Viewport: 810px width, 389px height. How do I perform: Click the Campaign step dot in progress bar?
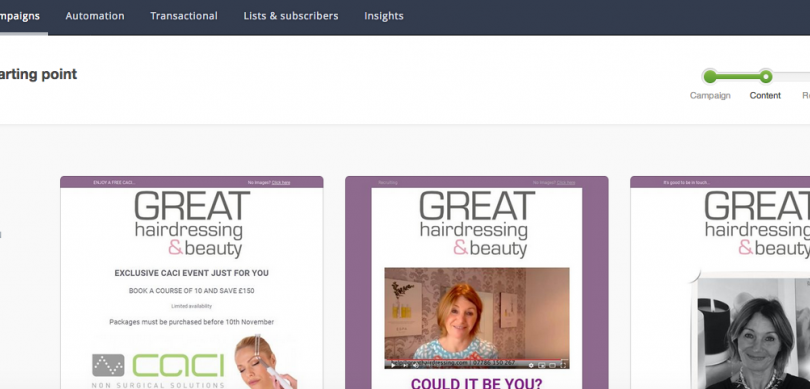(x=710, y=76)
